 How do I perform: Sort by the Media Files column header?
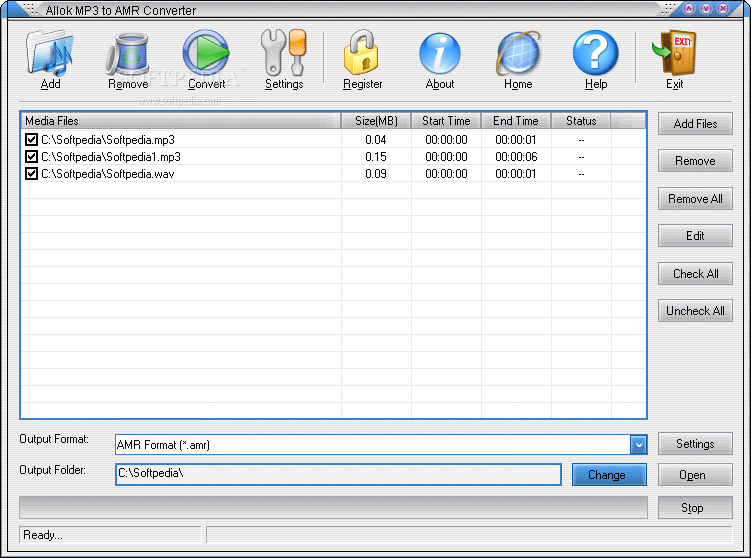click(x=181, y=121)
